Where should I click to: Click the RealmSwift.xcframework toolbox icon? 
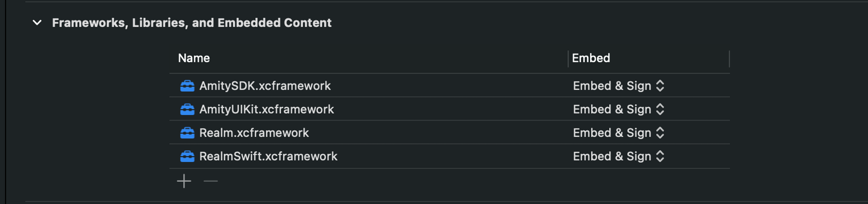187,156
